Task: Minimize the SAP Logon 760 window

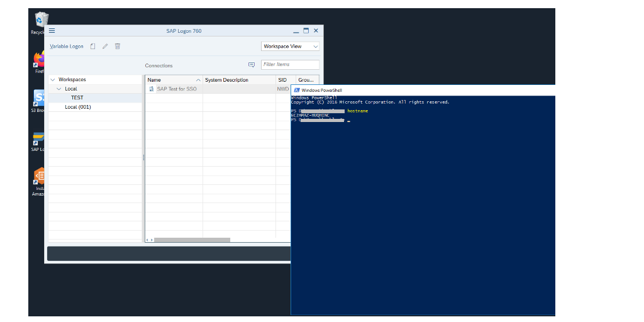Action: 296,31
